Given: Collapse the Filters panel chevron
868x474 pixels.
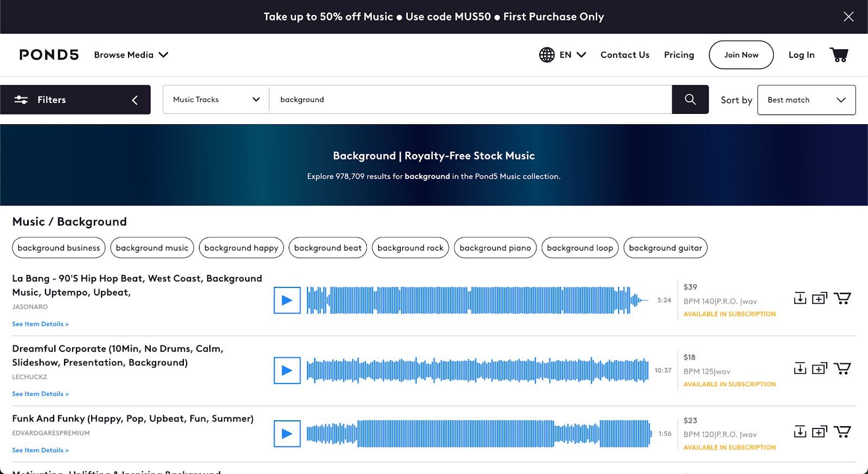Looking at the screenshot, I should (x=135, y=100).
